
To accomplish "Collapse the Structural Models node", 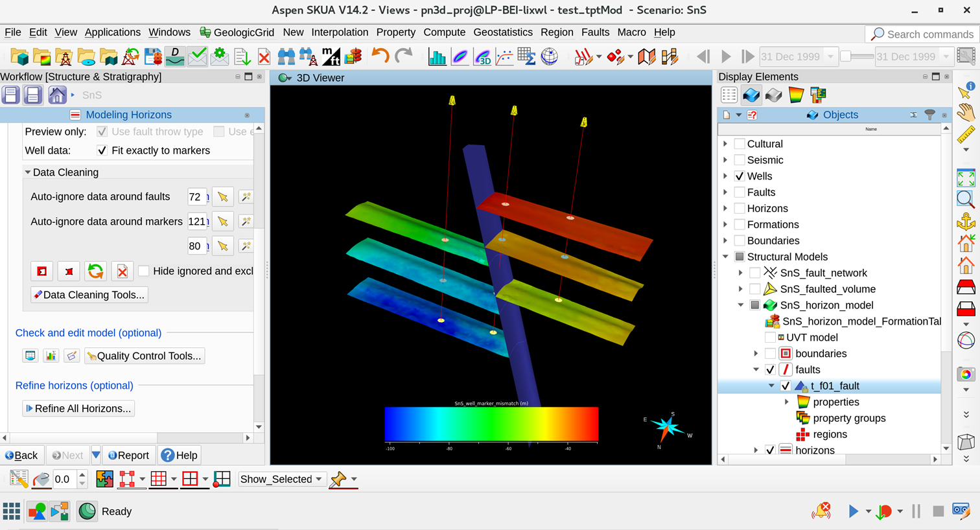I will (725, 257).
